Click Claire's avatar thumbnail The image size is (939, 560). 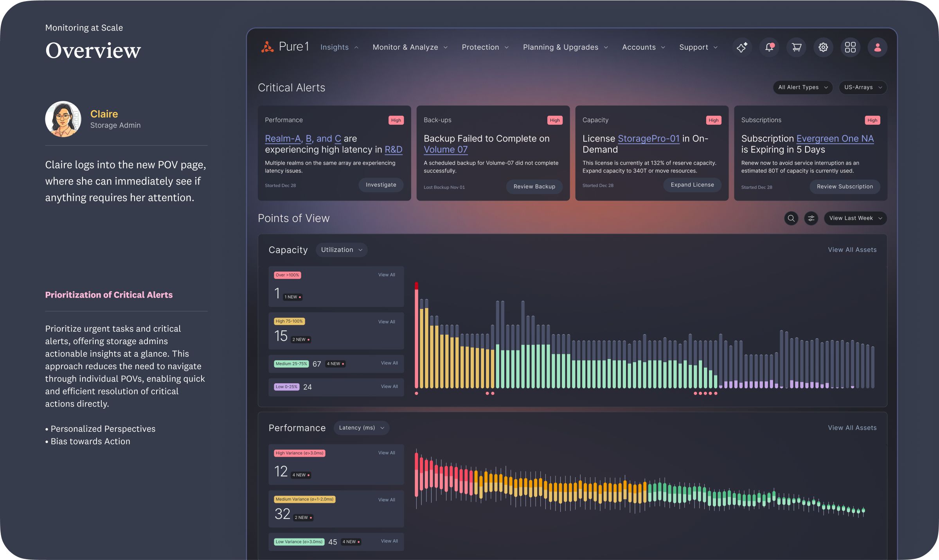[x=63, y=119]
